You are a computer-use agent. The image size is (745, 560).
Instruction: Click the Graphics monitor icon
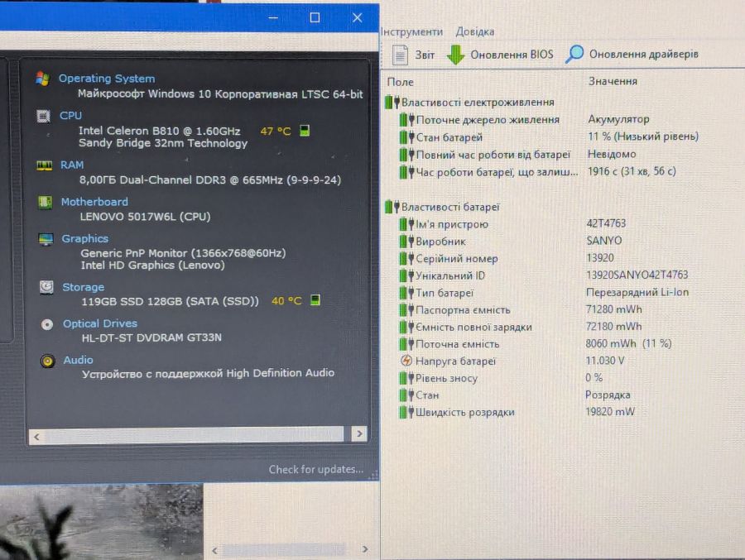(x=46, y=239)
